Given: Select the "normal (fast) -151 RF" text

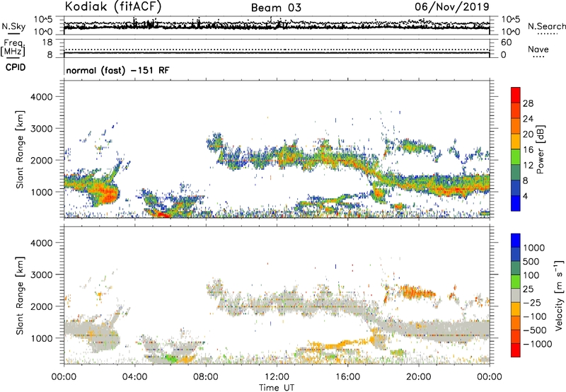Looking at the screenshot, I should pyautogui.click(x=117, y=71).
